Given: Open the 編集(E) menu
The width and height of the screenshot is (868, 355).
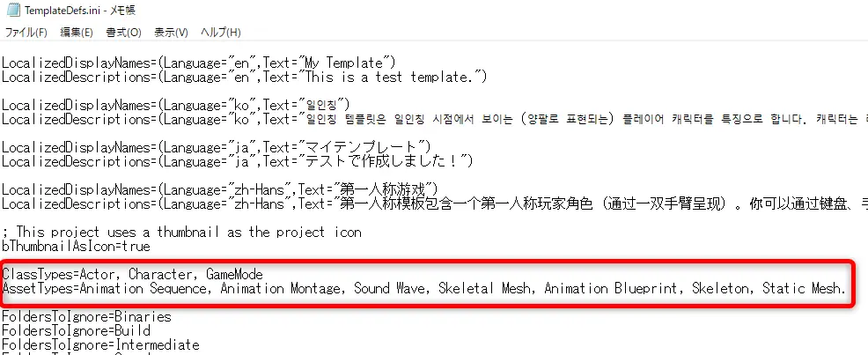Looking at the screenshot, I should coord(77,33).
